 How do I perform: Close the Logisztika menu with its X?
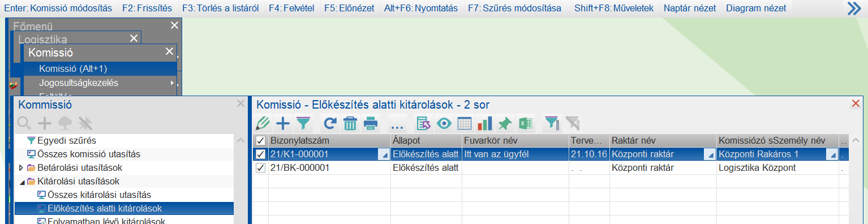tap(134, 38)
